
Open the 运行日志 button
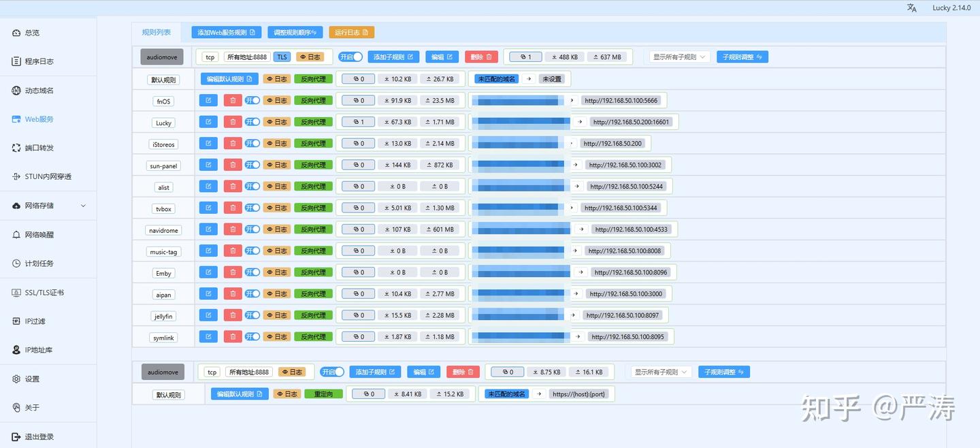click(351, 31)
